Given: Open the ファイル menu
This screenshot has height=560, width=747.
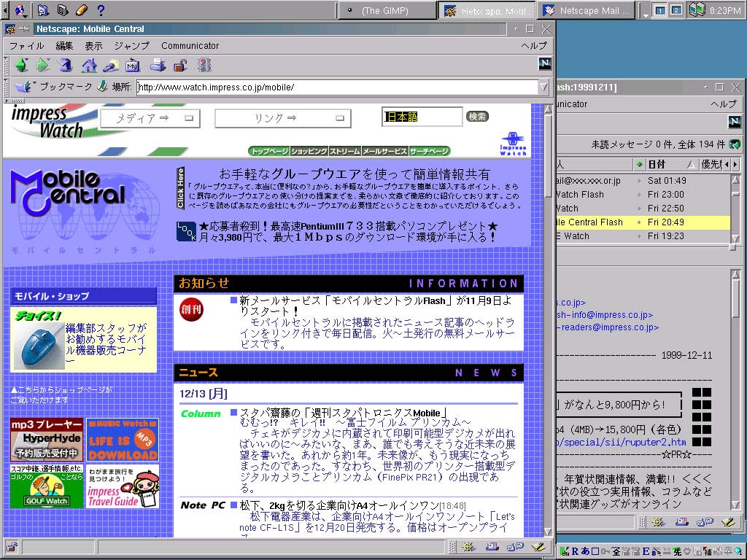Looking at the screenshot, I should [x=26, y=46].
